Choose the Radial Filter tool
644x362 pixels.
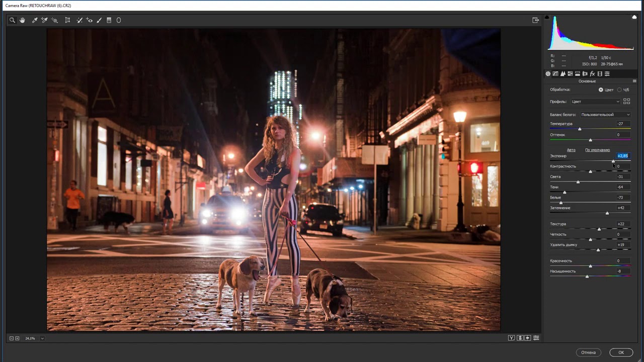[119, 20]
